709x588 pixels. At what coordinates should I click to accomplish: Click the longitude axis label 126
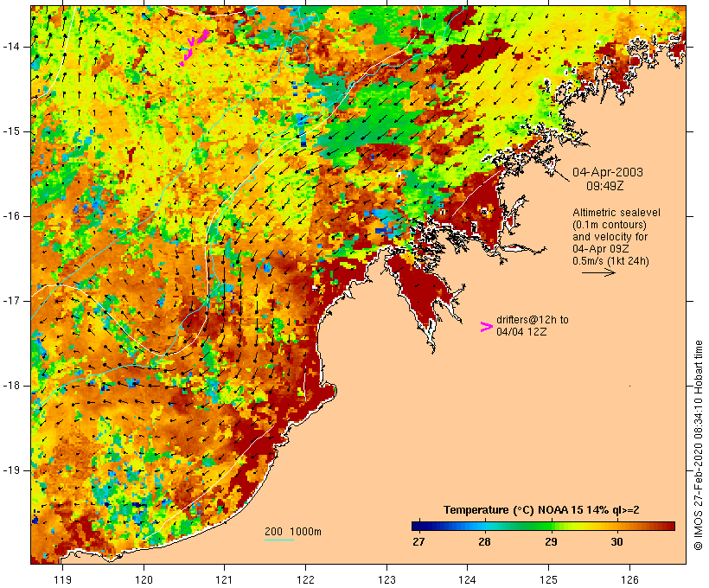tap(629, 580)
